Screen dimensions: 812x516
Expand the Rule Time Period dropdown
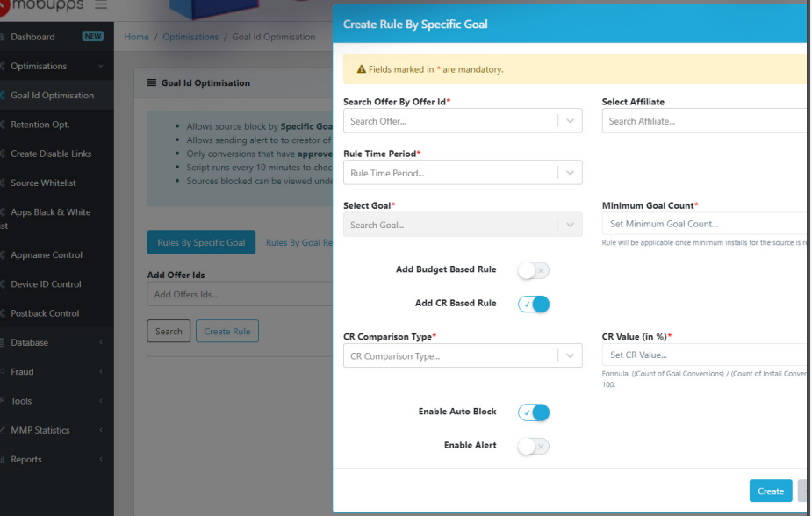tap(463, 172)
